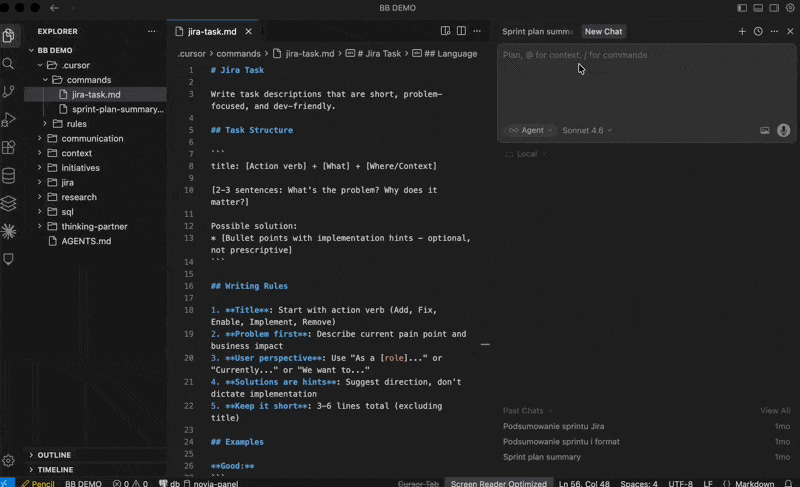Open the Sonnet 4.6 model dropdown

click(587, 131)
